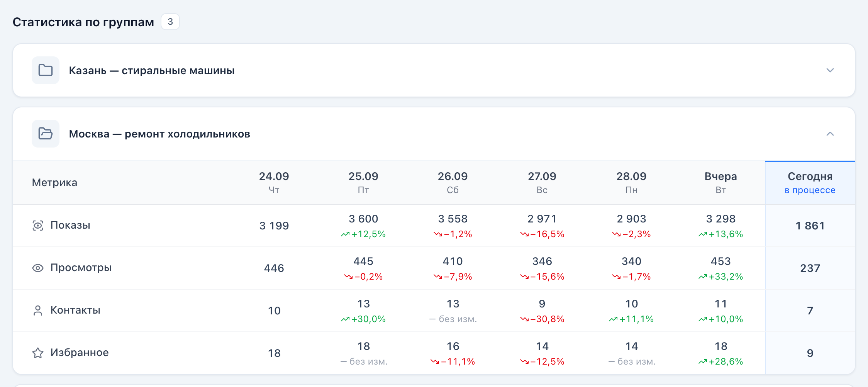
Task: Click the −30,8% change under Контакты
Action: coord(542,319)
